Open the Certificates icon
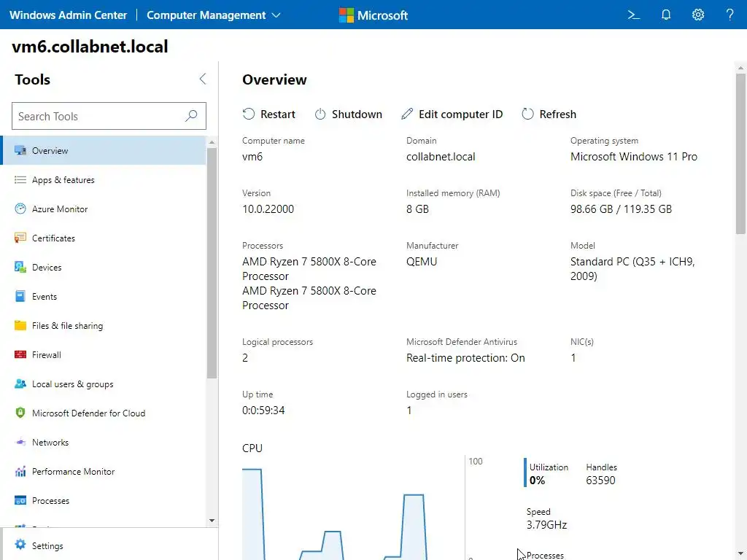The image size is (747, 560). click(20, 238)
